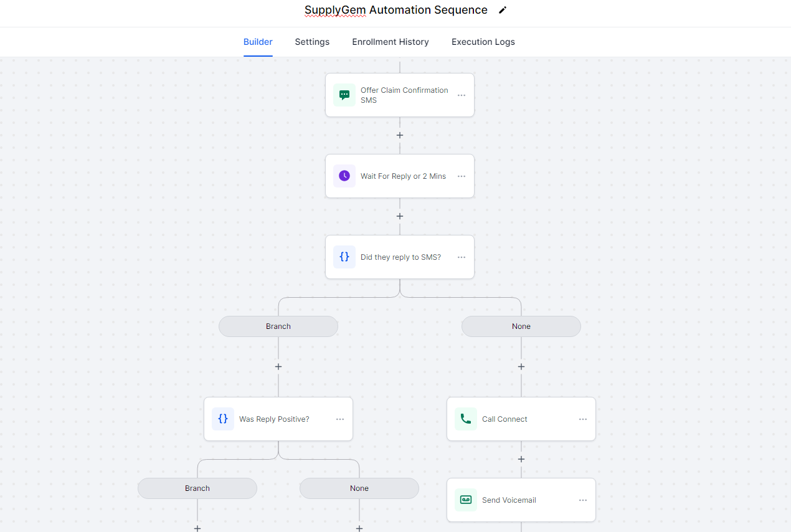
Task: Select the green SMS chat bubble icon
Action: point(344,95)
